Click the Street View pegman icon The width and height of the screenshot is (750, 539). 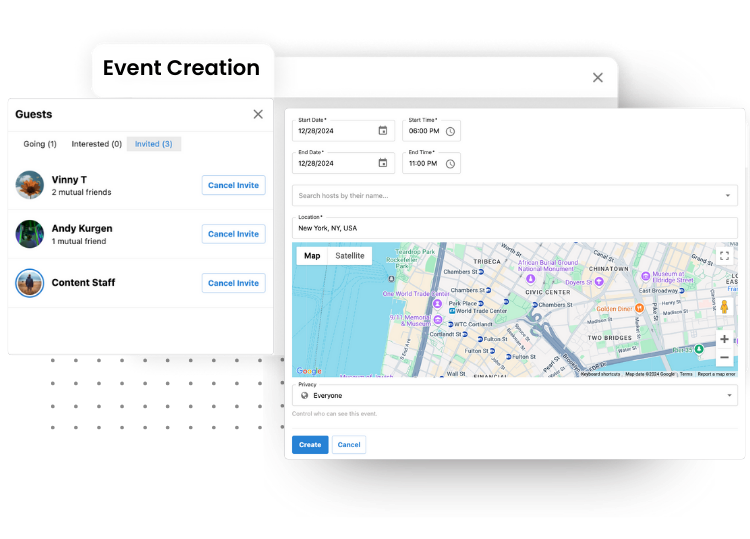(x=724, y=307)
